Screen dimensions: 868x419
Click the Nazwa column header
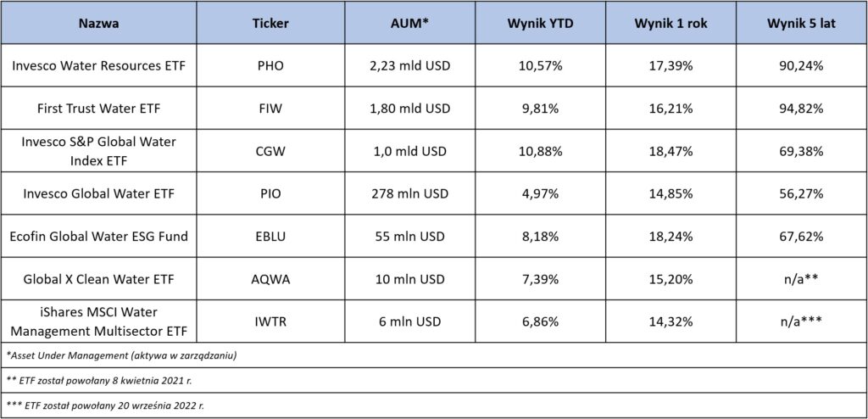click(x=98, y=23)
